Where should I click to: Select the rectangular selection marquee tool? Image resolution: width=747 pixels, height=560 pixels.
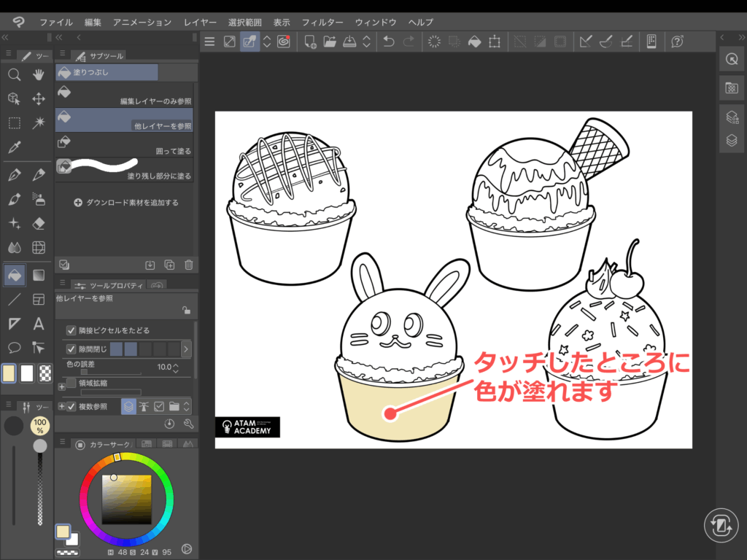(13, 122)
